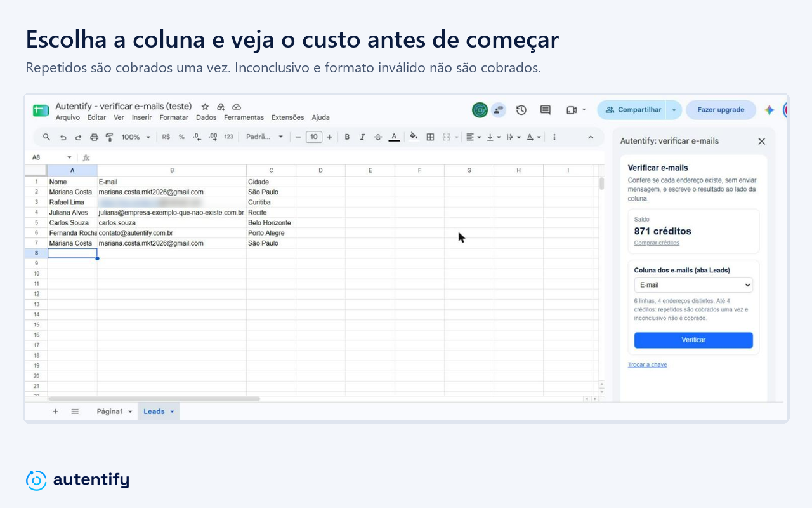Image resolution: width=812 pixels, height=508 pixels.
Task: Decrease the font size with minus
Action: [x=298, y=137]
